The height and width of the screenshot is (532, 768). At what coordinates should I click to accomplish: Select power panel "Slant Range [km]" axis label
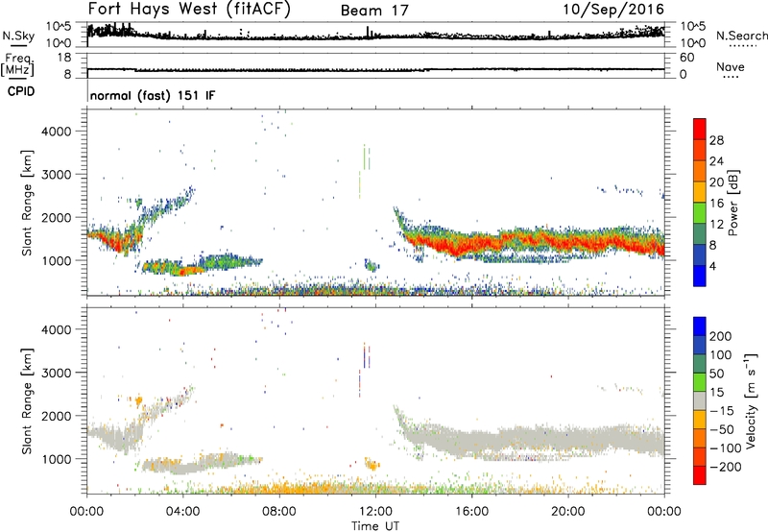27,203
